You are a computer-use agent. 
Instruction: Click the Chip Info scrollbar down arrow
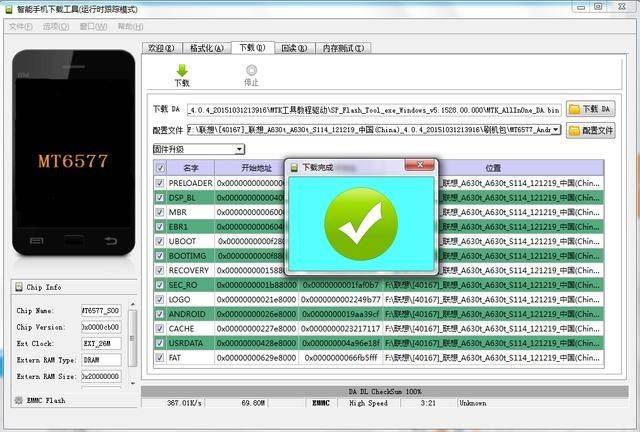tap(132, 383)
